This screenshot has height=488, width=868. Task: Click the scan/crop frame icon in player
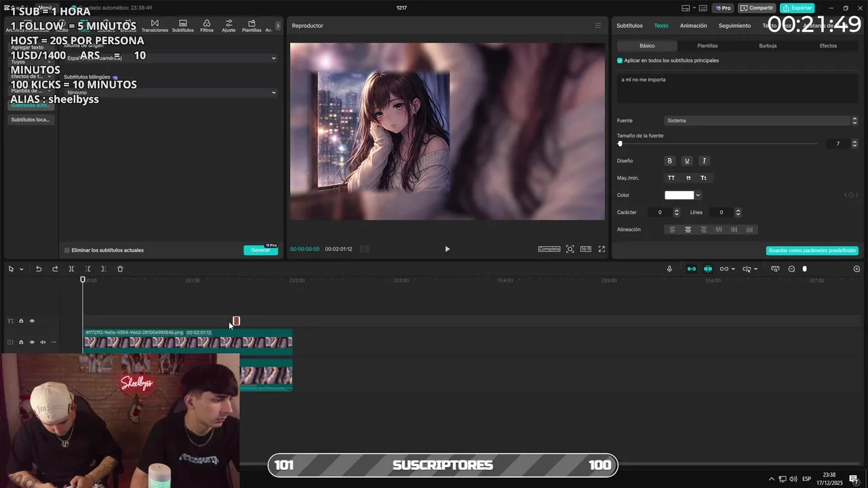[x=570, y=249]
